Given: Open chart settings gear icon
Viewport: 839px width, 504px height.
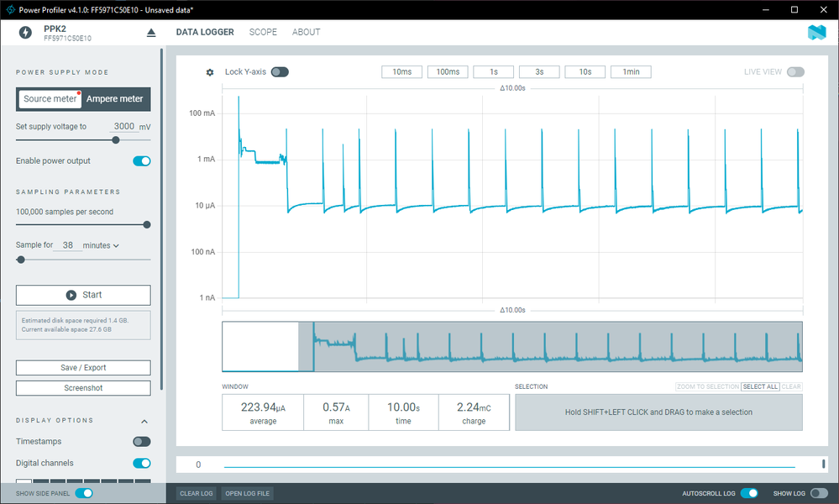Looking at the screenshot, I should coord(210,72).
